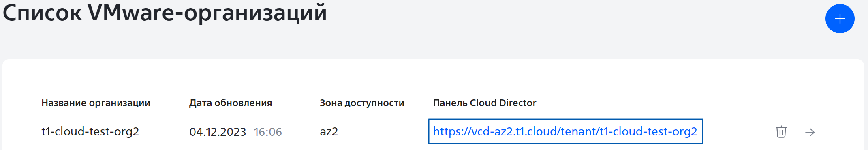Click the az2 availability zone value
The height and width of the screenshot is (150, 868).
[329, 132]
